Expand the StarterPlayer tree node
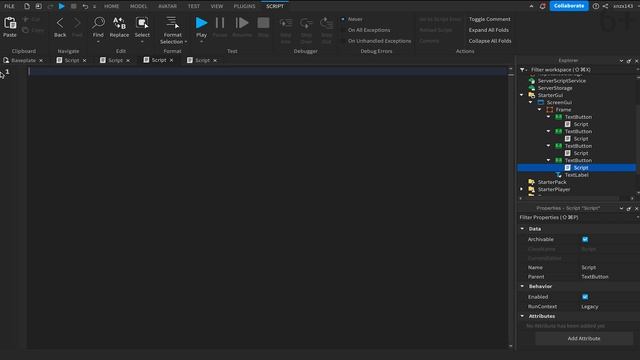 click(522, 189)
